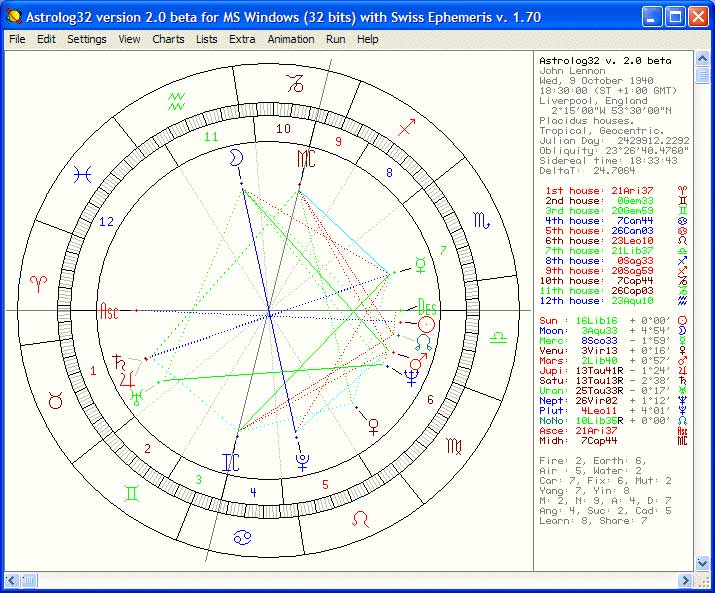
Task: Click the Des descendant label in the chart
Action: tap(427, 307)
